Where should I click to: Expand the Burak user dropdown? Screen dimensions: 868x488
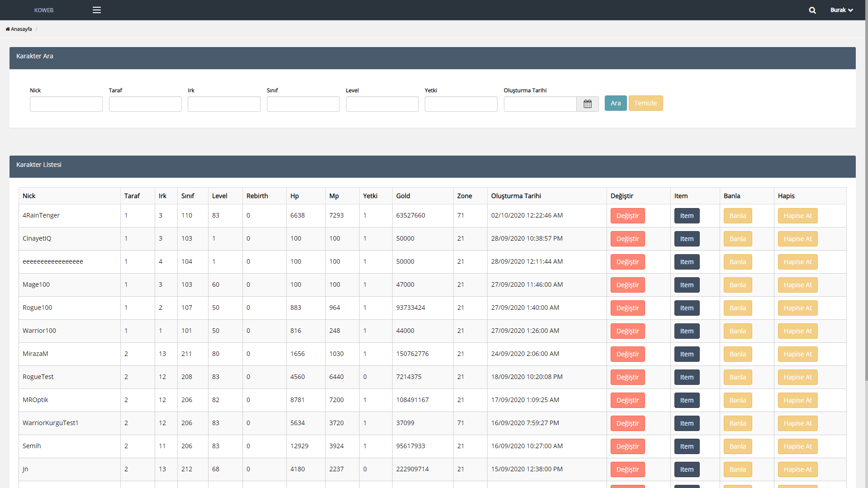(x=841, y=10)
